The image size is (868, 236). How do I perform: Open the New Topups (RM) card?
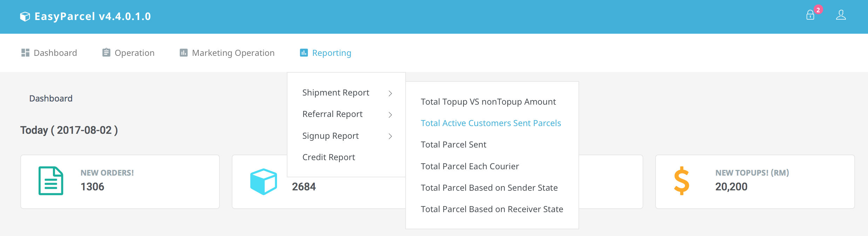[x=755, y=182]
